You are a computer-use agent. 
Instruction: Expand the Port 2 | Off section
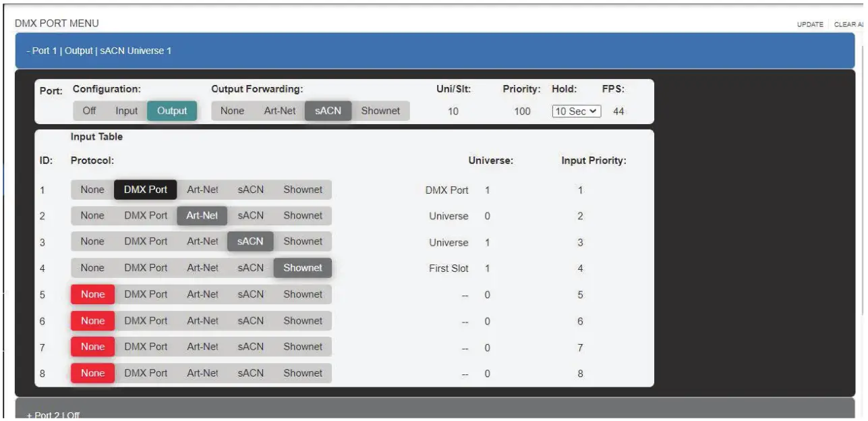(x=54, y=414)
